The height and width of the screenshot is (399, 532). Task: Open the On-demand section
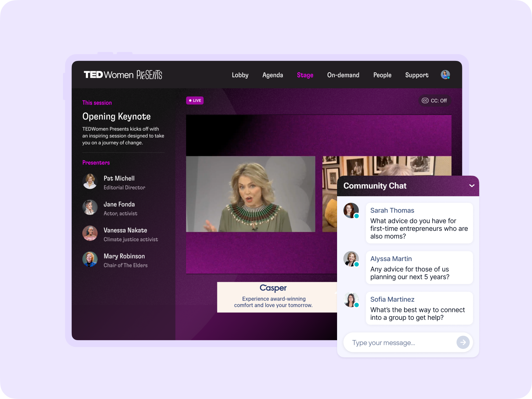343,75
